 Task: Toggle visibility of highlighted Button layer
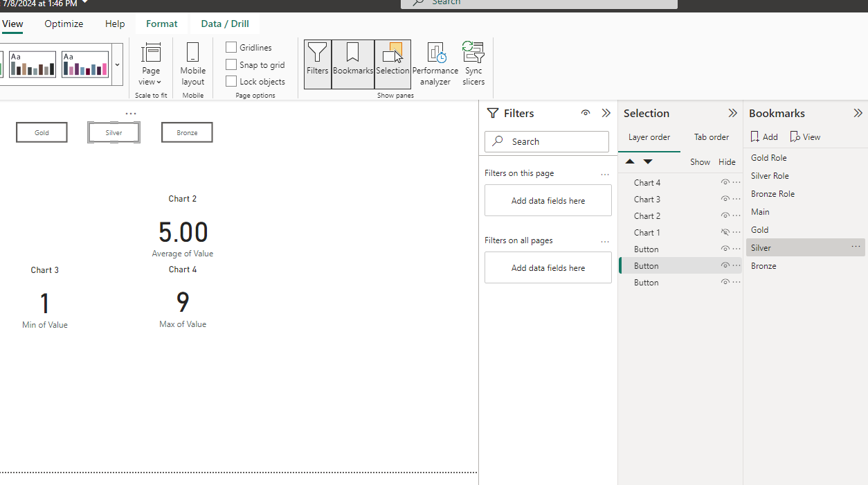click(x=725, y=265)
